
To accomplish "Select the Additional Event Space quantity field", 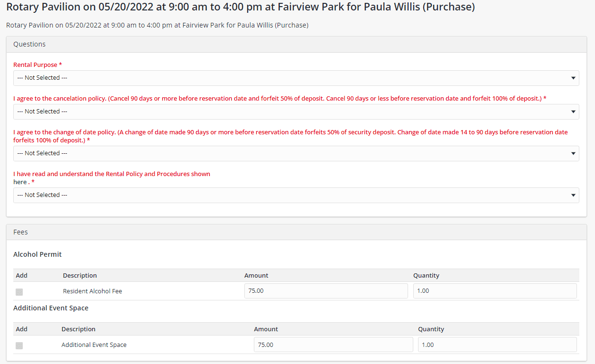I will point(497,345).
